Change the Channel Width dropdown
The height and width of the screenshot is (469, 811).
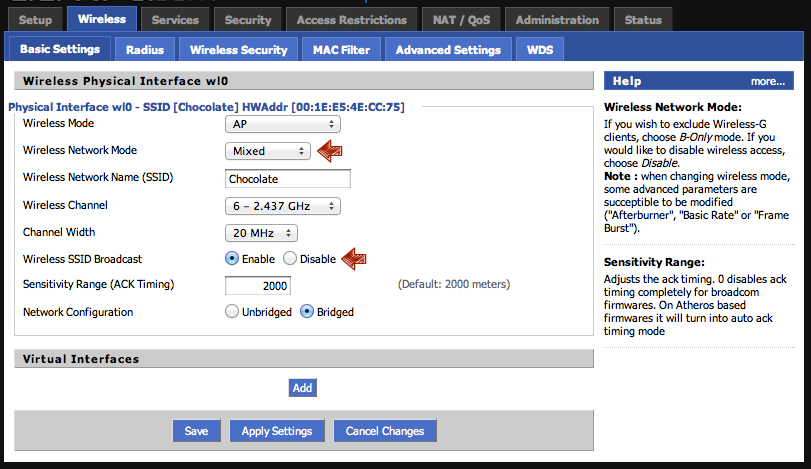[261, 233]
